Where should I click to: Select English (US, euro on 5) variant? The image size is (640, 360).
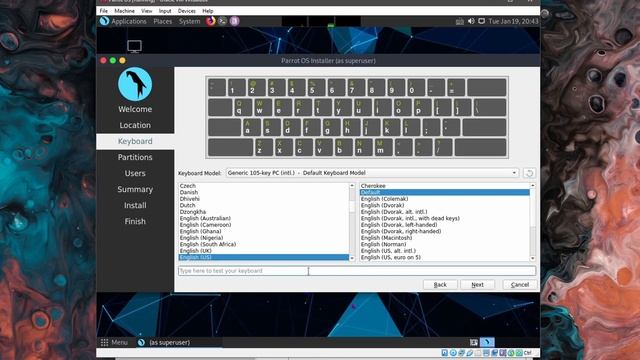point(444,258)
